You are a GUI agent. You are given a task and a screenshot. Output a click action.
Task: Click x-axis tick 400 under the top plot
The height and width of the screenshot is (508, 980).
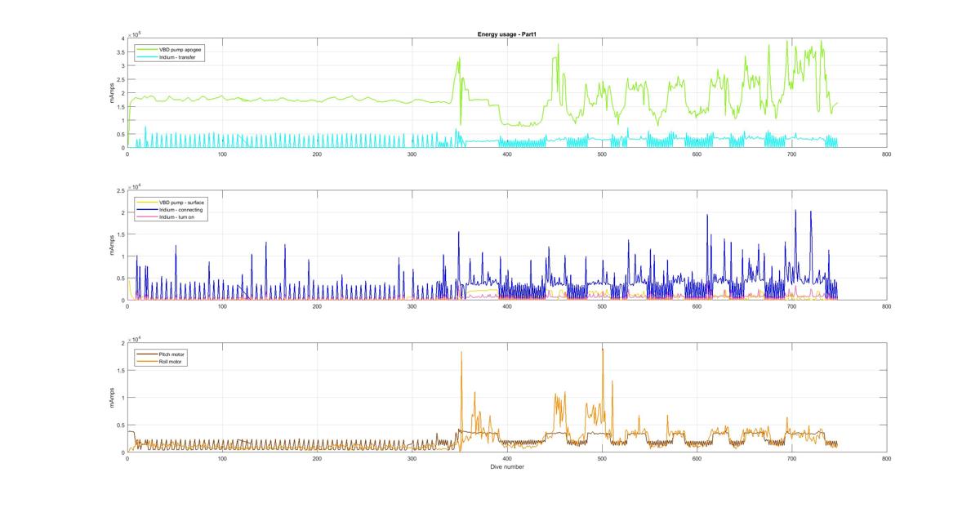tap(507, 154)
